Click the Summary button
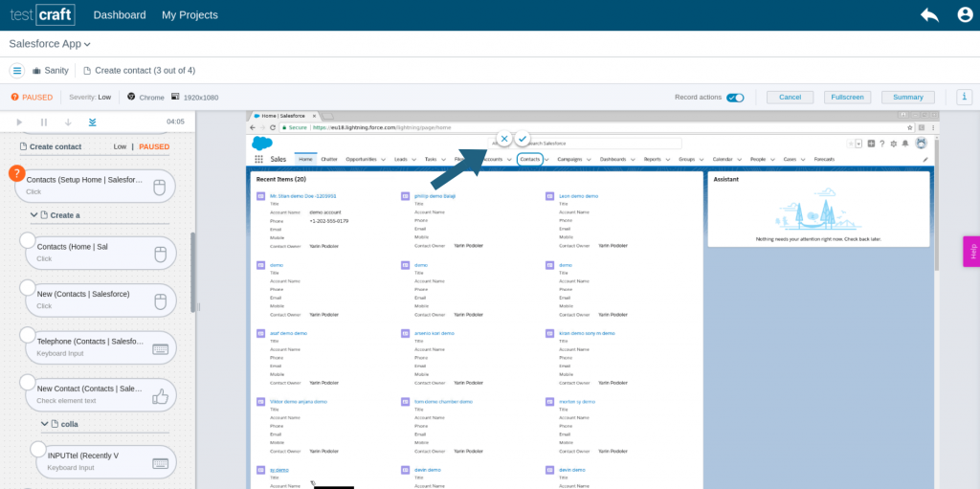 click(908, 97)
